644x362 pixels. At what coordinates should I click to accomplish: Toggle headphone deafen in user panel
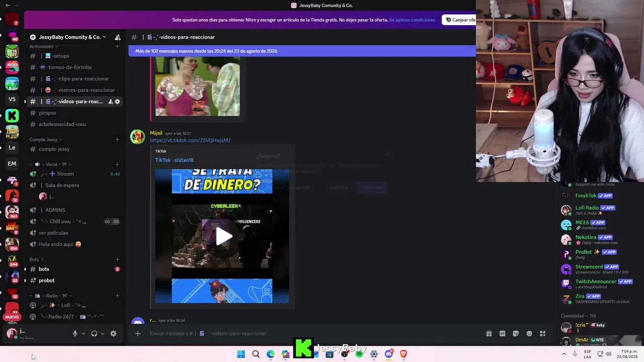click(x=94, y=333)
